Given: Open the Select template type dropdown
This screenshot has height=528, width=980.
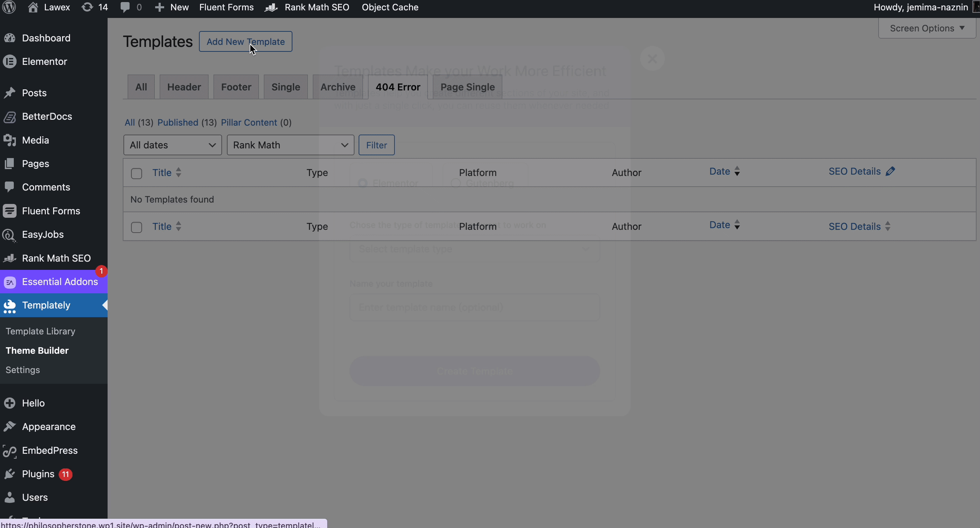Looking at the screenshot, I should click(475, 249).
